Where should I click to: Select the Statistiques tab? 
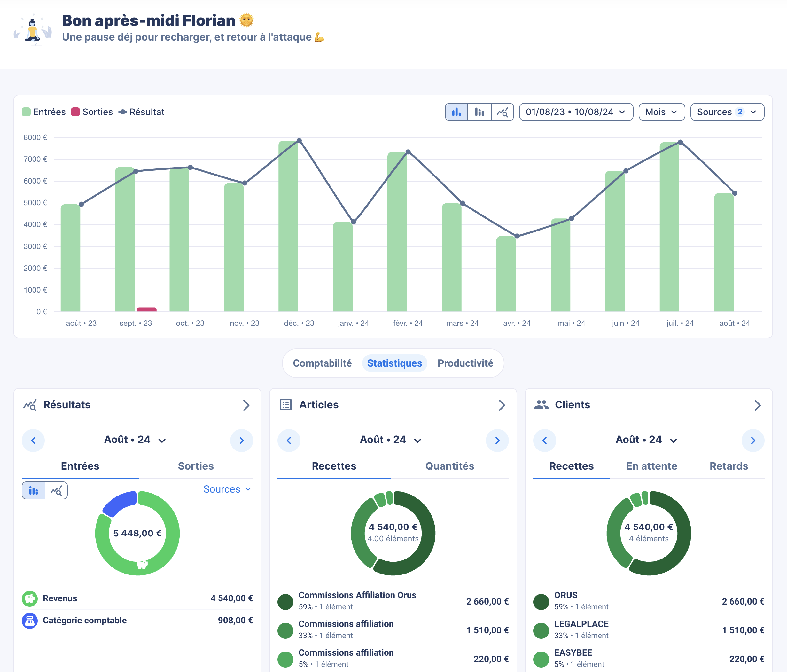[394, 363]
